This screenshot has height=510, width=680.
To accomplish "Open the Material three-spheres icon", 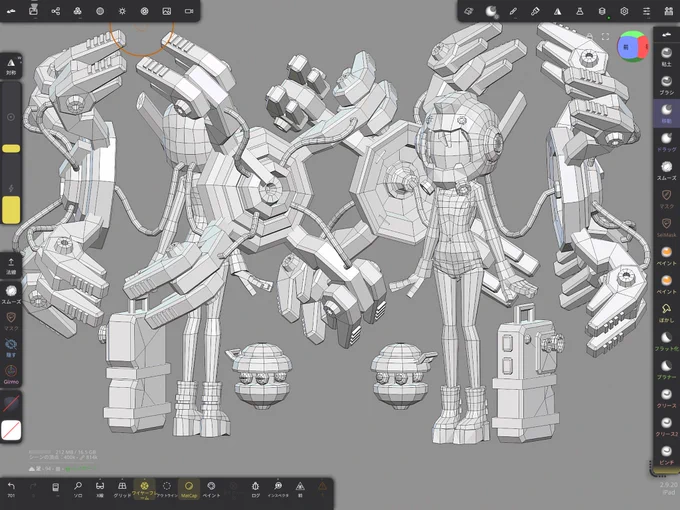I will pos(78,11).
